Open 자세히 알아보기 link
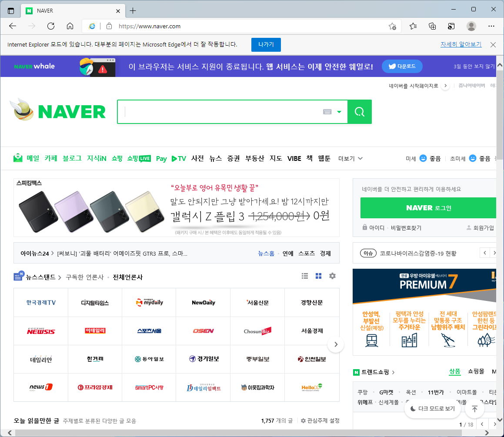The height and width of the screenshot is (437, 504). point(461,44)
